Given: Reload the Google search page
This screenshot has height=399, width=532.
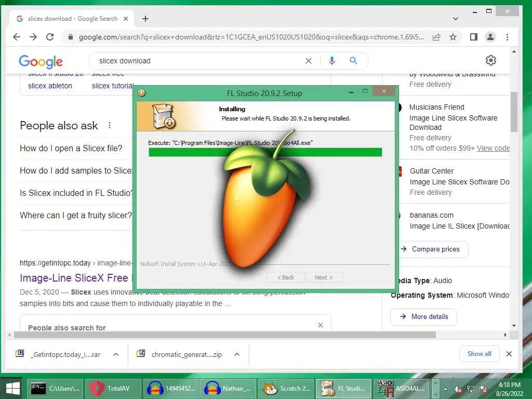Looking at the screenshot, I should [50, 37].
